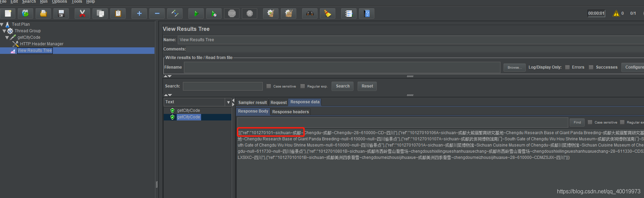Image resolution: width=644 pixels, height=198 pixels.
Task: Open the Function Helper list icon
Action: coord(349,13)
